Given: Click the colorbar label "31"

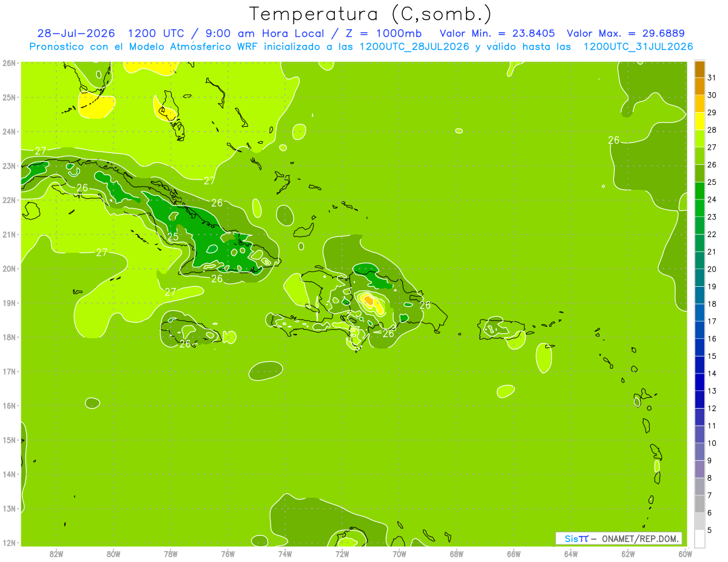Looking at the screenshot, I should (712, 78).
